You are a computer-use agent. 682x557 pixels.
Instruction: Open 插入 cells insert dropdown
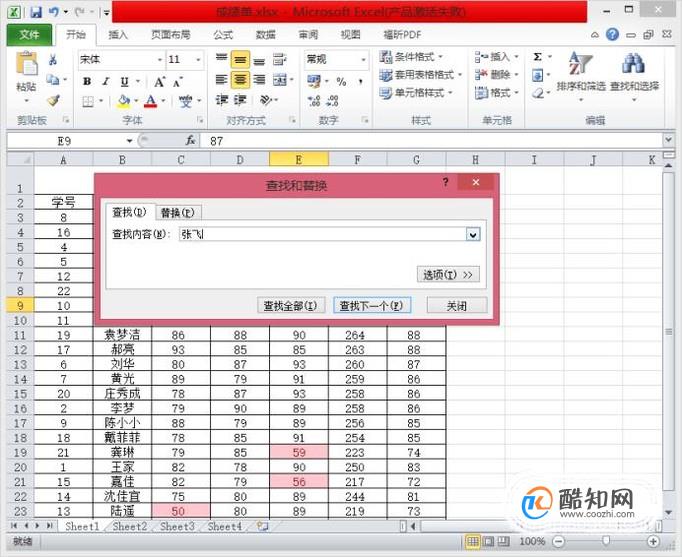pos(497,57)
